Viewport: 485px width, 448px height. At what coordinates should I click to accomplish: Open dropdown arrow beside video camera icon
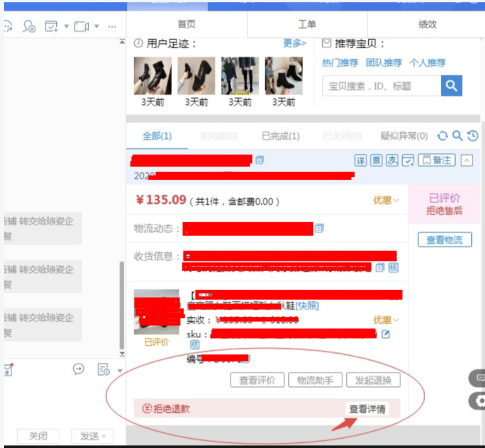[97, 26]
